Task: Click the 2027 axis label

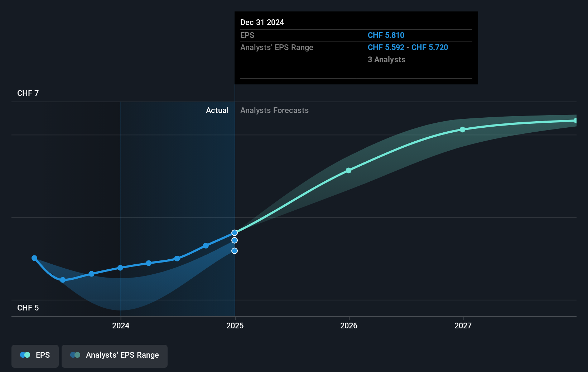Action: click(463, 325)
